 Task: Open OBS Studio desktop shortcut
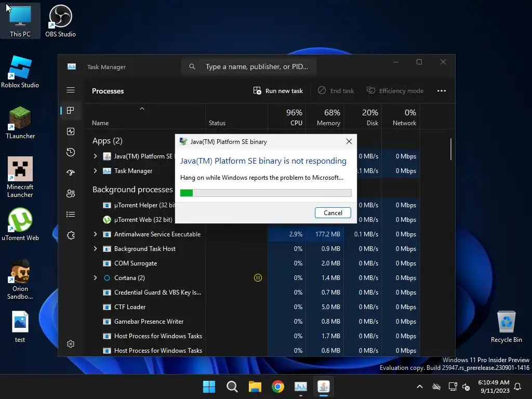60,21
